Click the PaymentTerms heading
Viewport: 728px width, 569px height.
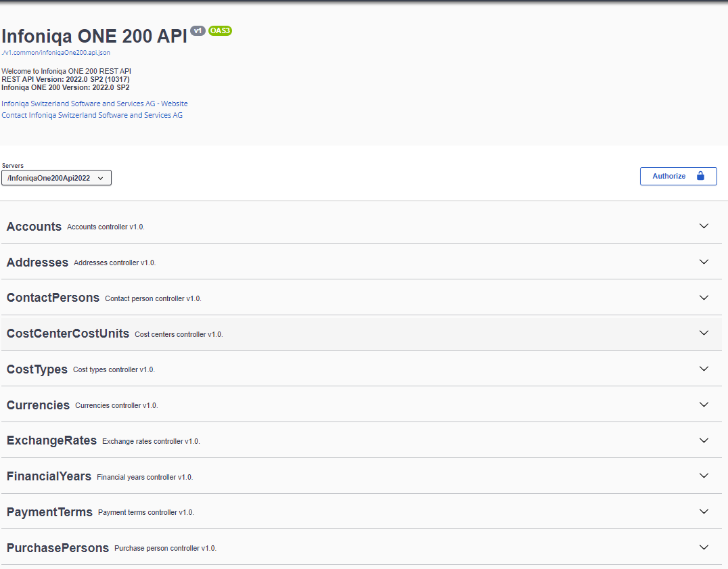coord(49,512)
